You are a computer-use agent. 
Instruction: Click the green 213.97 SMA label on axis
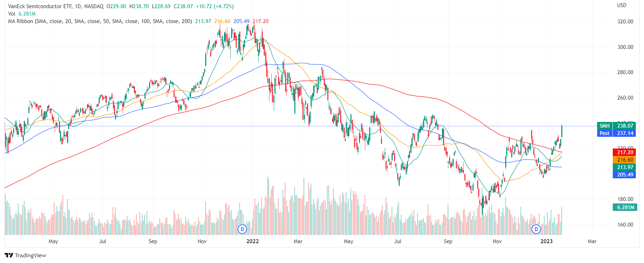(624, 167)
